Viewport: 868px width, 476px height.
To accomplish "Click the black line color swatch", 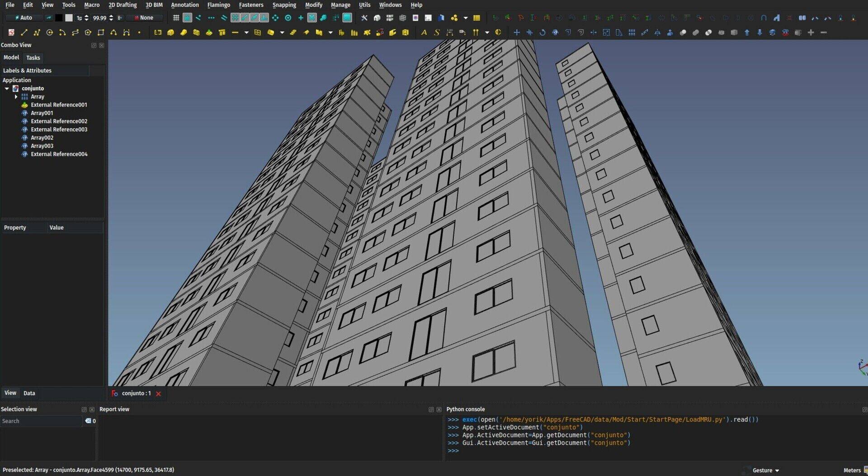I will 59,18.
